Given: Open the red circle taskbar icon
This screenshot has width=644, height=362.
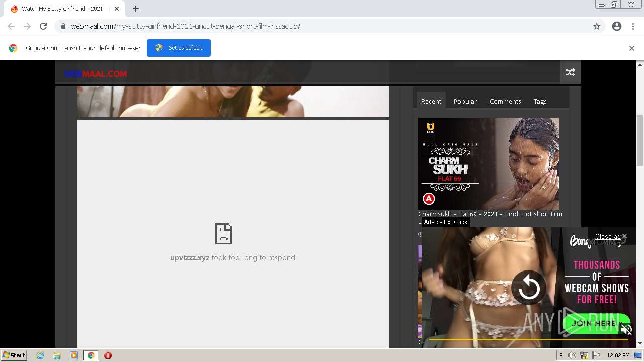Looking at the screenshot, I should [108, 355].
